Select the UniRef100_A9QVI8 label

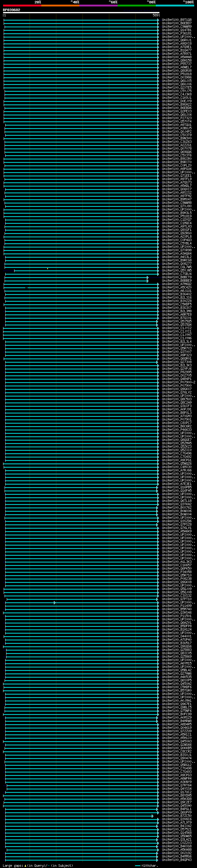coord(176,43)
